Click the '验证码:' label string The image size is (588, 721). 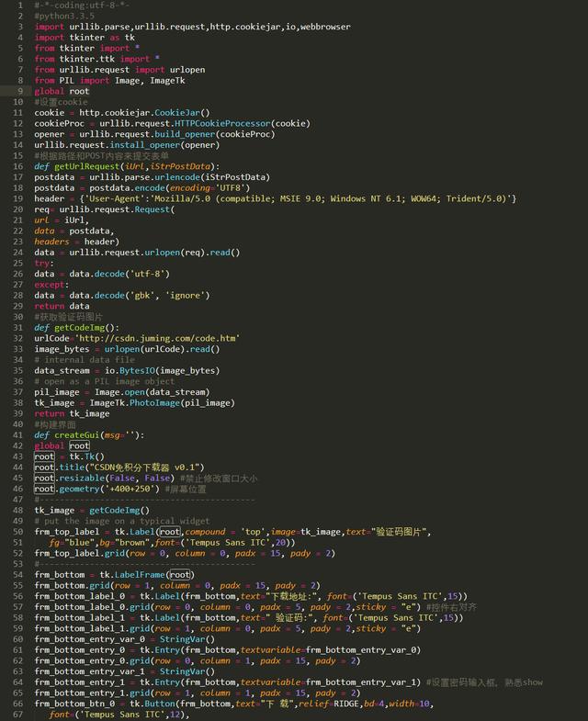pos(290,618)
